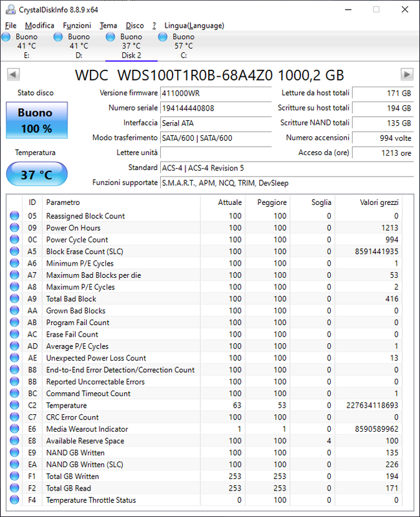Click the status orb for CRC Error Count
The image size is (420, 517).
coord(14,417)
